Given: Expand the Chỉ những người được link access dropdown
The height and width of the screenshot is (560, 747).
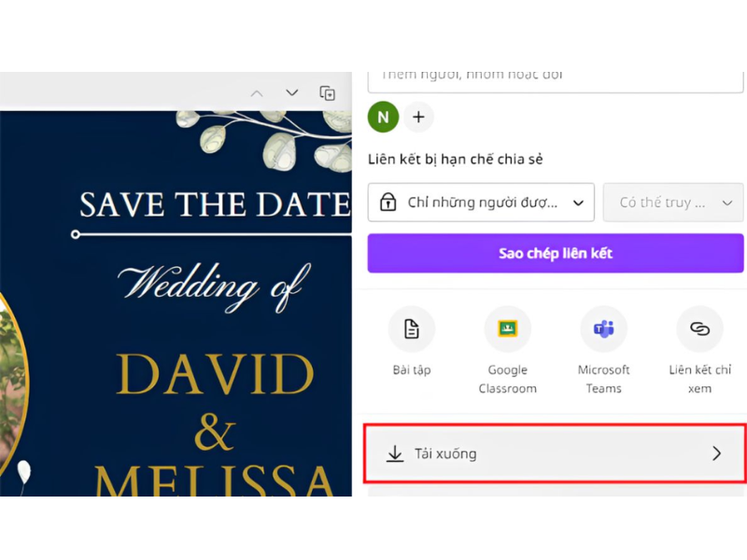Looking at the screenshot, I should click(x=481, y=203).
